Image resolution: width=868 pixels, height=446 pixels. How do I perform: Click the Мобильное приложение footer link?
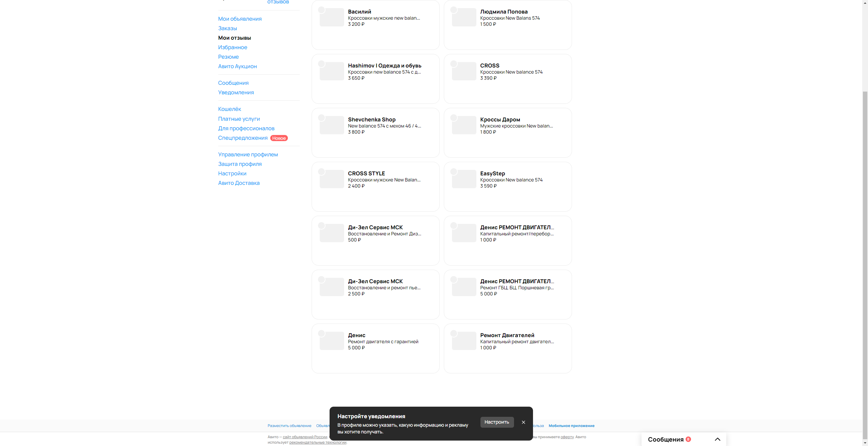[x=571, y=426]
